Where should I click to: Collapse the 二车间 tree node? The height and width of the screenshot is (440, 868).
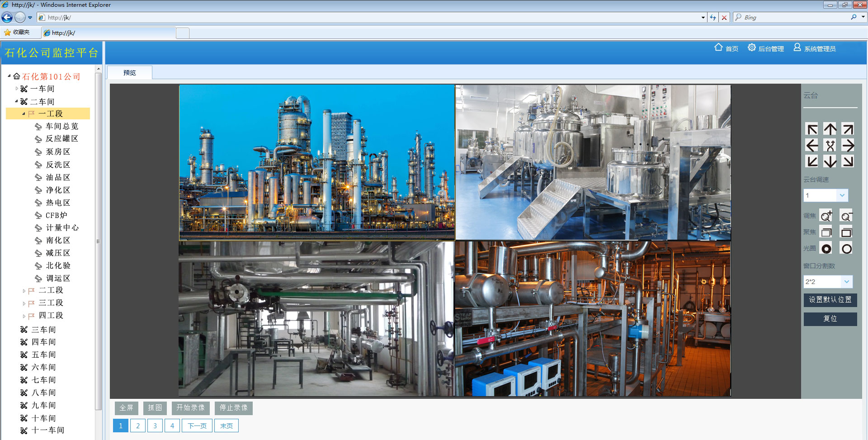coord(17,101)
